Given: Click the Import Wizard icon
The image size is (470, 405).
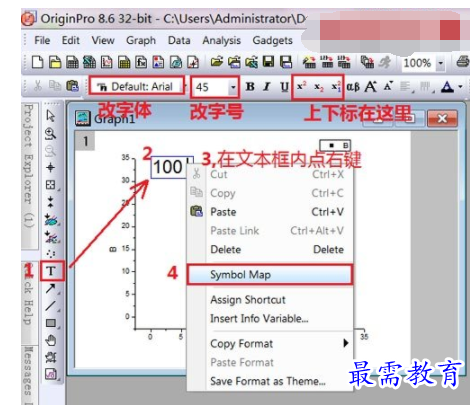Looking at the screenshot, I should click(x=309, y=62).
